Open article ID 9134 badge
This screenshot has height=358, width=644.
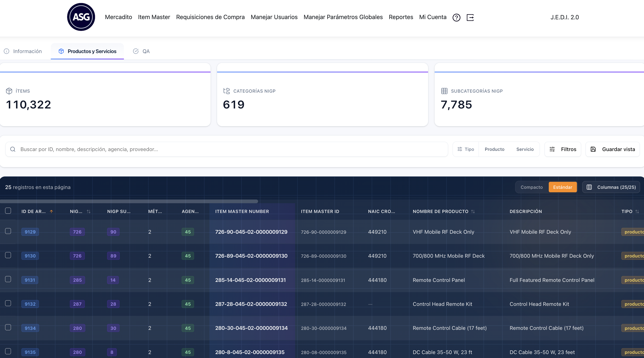tap(30, 328)
